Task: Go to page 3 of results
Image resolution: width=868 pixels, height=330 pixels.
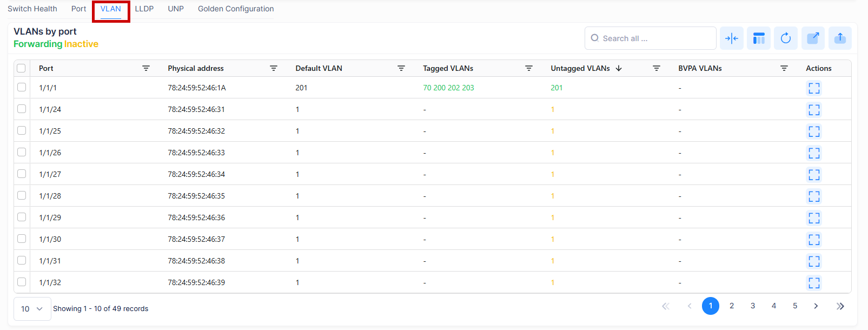Action: (752, 306)
